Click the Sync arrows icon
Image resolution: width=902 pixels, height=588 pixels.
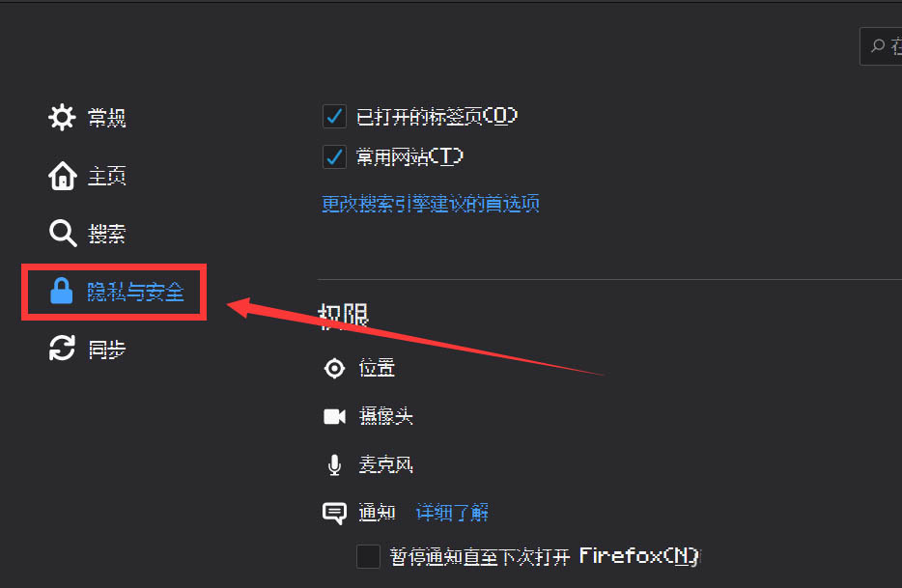pos(62,349)
